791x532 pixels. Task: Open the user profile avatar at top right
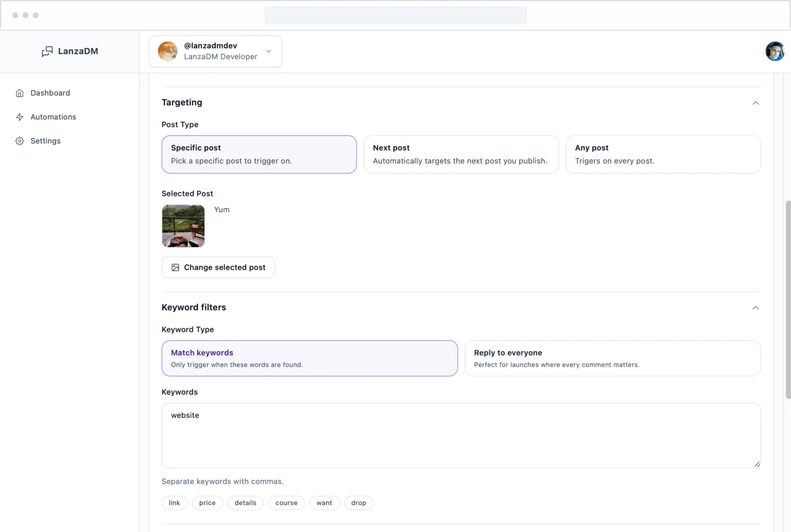[774, 51]
